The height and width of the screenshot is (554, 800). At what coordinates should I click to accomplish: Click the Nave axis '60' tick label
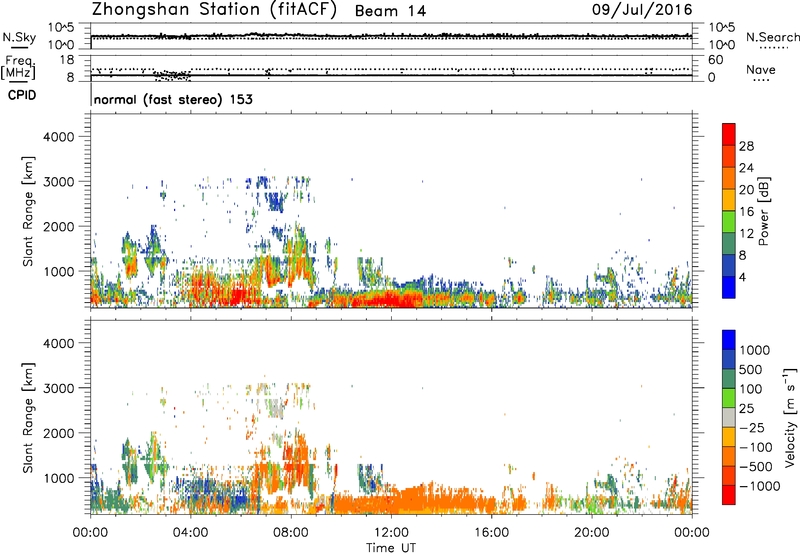pos(715,60)
